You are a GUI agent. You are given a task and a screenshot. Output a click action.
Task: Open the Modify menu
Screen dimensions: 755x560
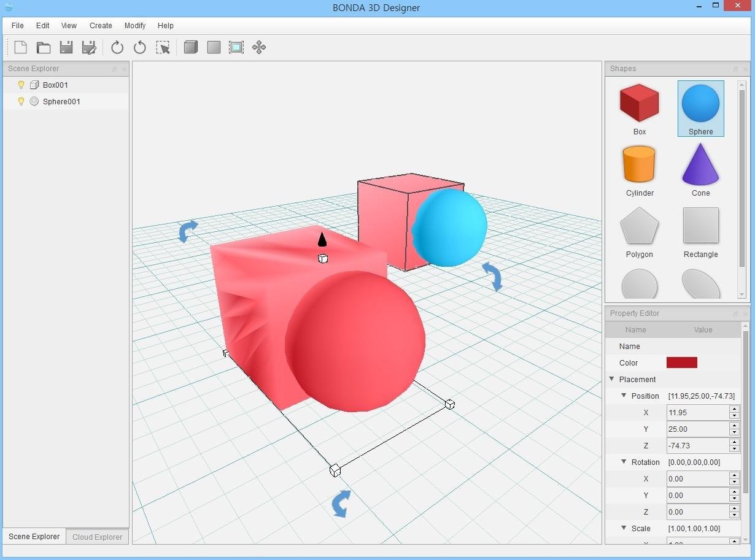pos(135,26)
